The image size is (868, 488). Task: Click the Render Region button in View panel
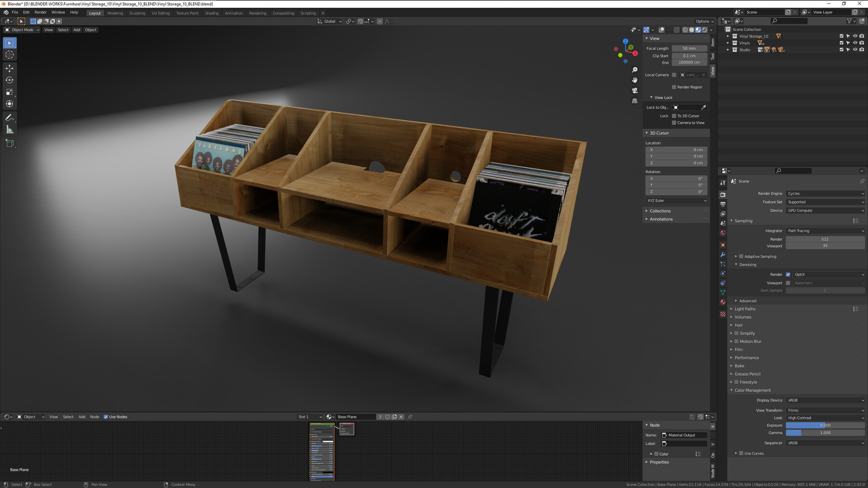click(674, 87)
